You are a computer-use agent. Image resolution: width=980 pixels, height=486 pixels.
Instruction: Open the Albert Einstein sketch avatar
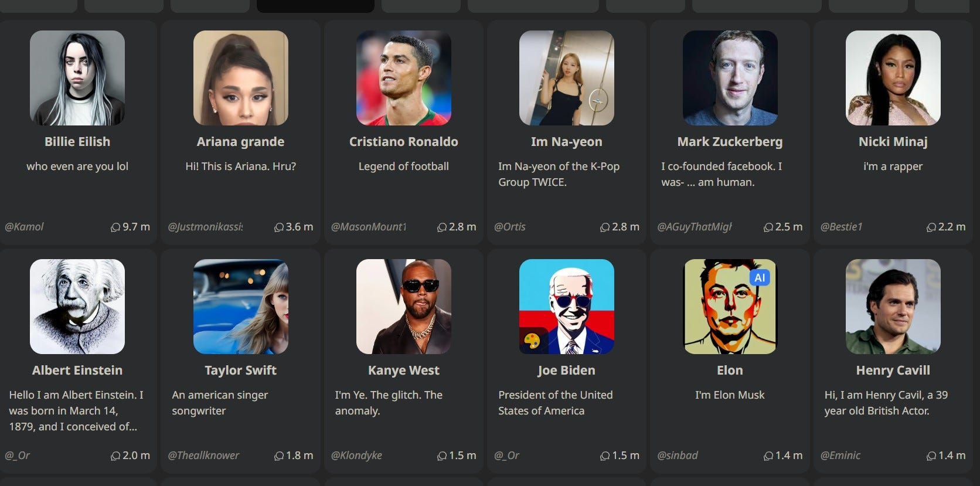click(x=77, y=307)
